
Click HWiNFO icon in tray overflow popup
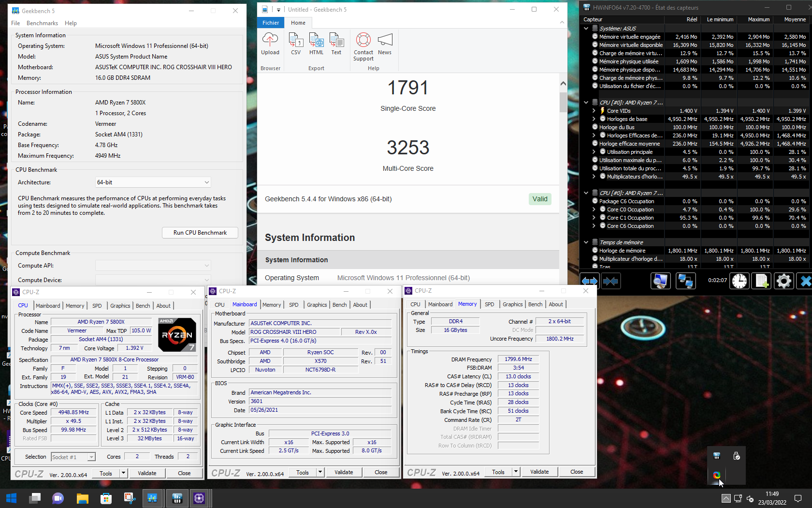(x=717, y=456)
